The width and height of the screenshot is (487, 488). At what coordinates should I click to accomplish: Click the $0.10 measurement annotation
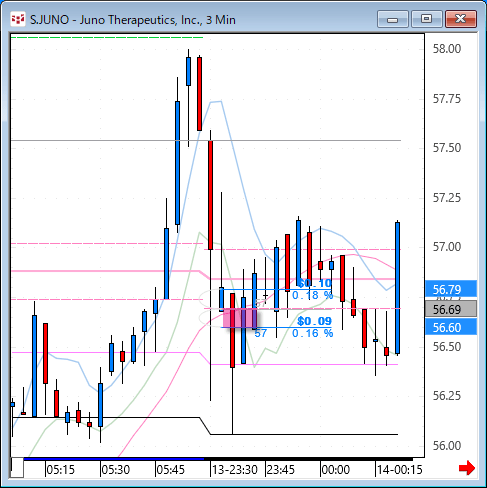(314, 283)
